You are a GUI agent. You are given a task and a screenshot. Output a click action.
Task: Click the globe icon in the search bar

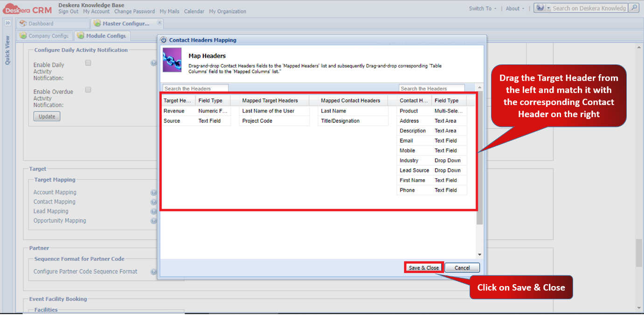pos(540,8)
